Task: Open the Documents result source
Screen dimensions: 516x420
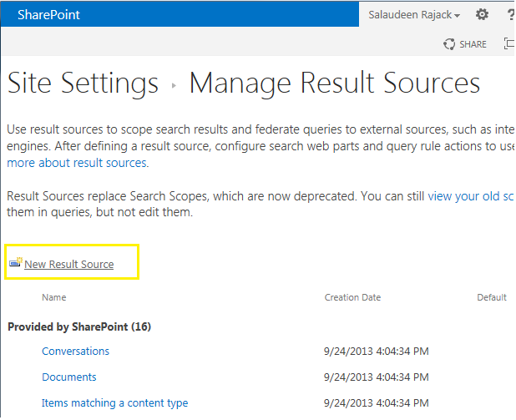Action: (69, 377)
